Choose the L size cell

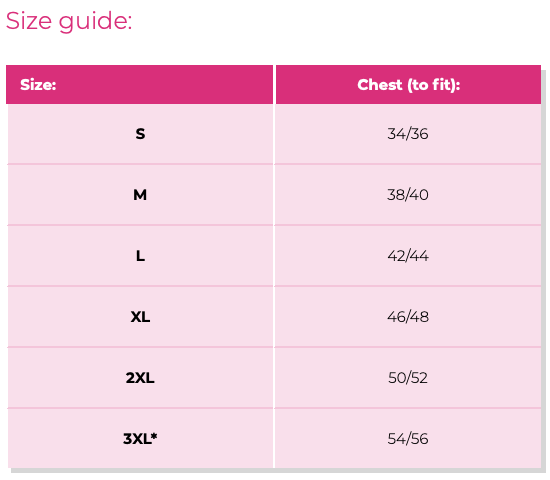(140, 256)
